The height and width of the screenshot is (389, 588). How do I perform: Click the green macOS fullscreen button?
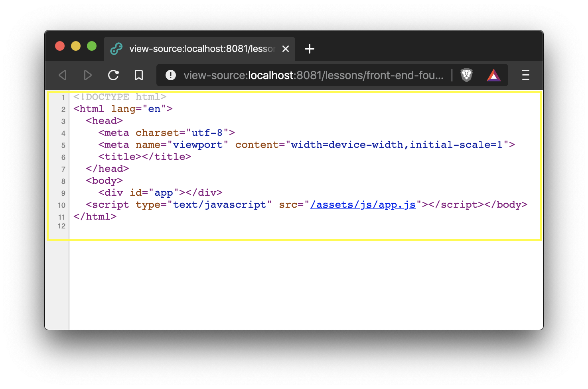[91, 46]
